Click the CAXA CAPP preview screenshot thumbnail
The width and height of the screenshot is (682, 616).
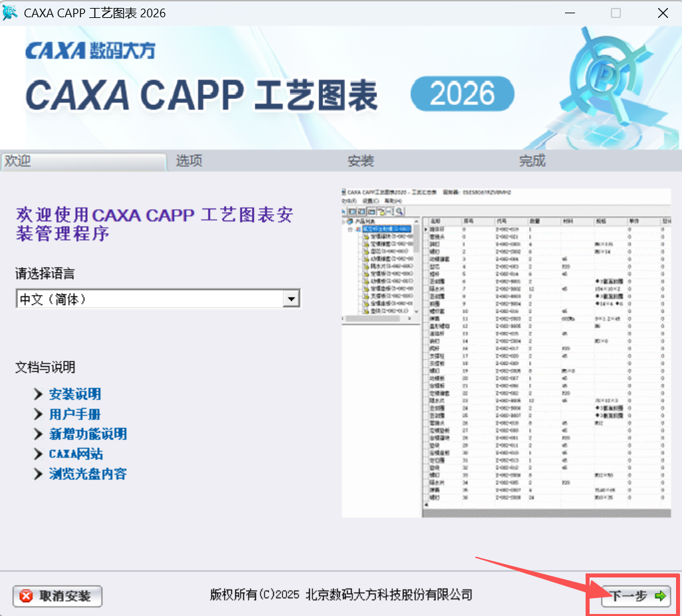point(507,353)
